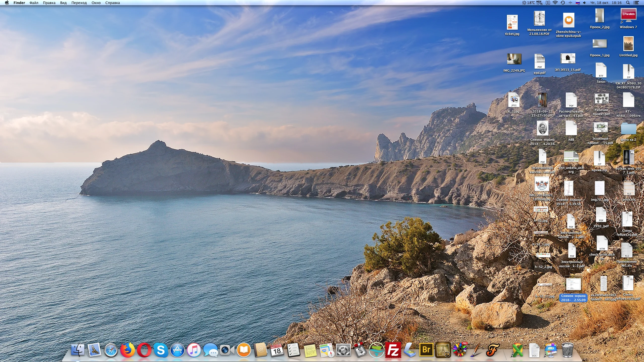Launch Safari from the Dock

coord(111,350)
